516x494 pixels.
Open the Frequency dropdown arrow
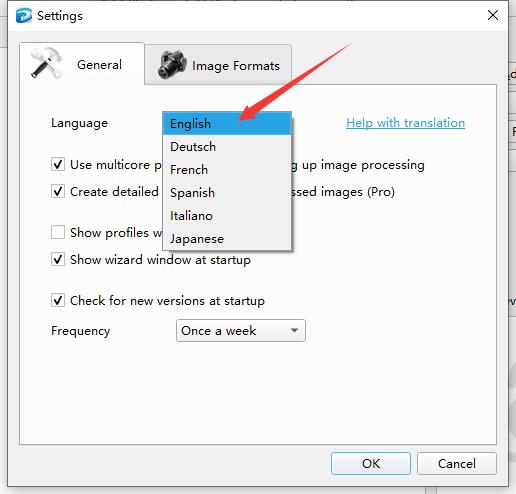(x=294, y=330)
